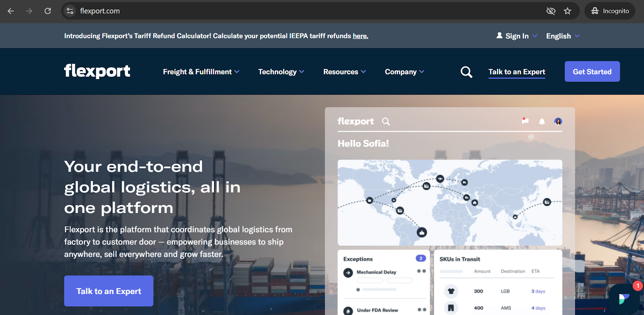Click the crossed-out eye tracking protection icon
The height and width of the screenshot is (315, 644).
tap(551, 11)
